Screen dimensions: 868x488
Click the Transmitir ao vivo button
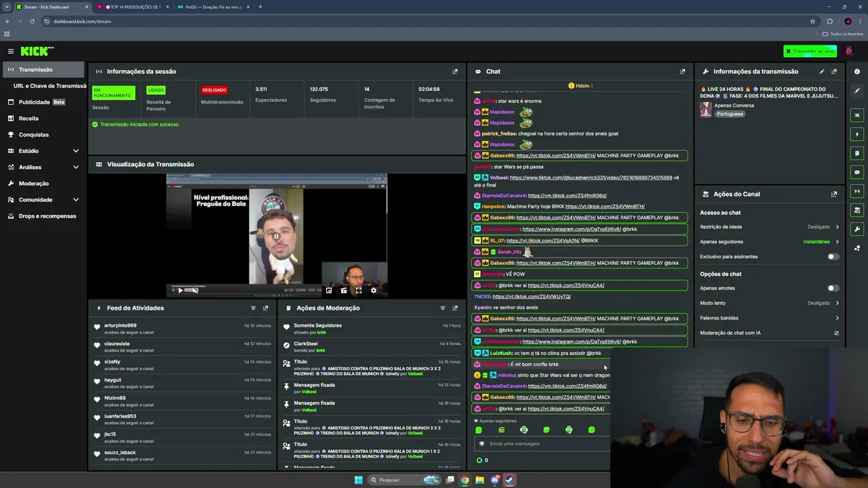[x=810, y=52]
